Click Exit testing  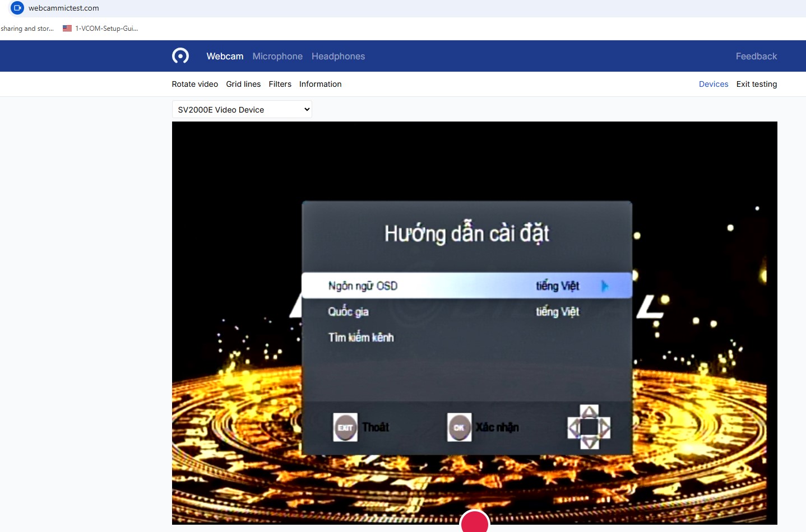[x=756, y=84]
